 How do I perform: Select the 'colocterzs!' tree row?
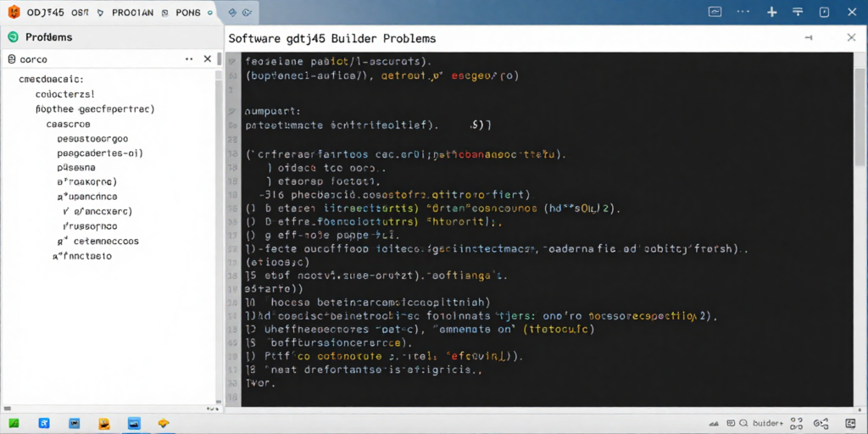[64, 95]
